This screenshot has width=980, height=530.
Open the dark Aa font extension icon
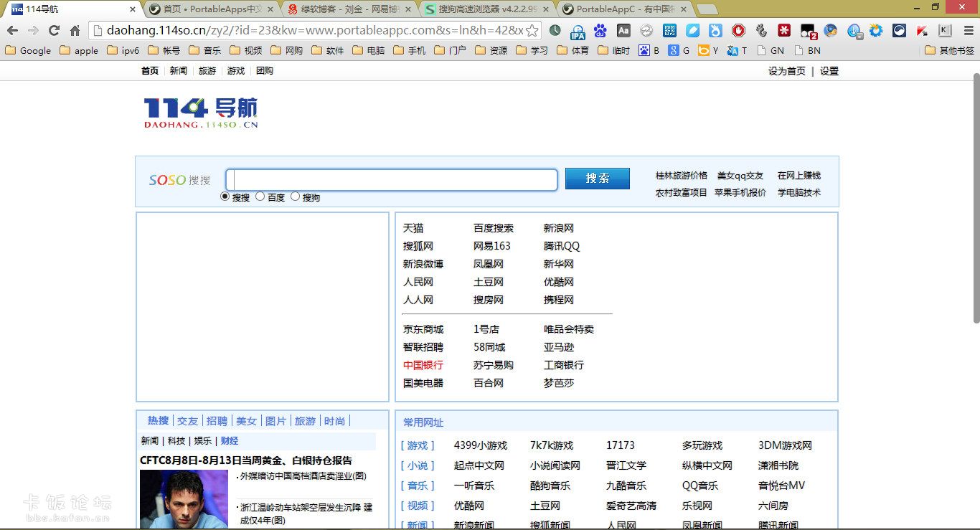coord(623,30)
